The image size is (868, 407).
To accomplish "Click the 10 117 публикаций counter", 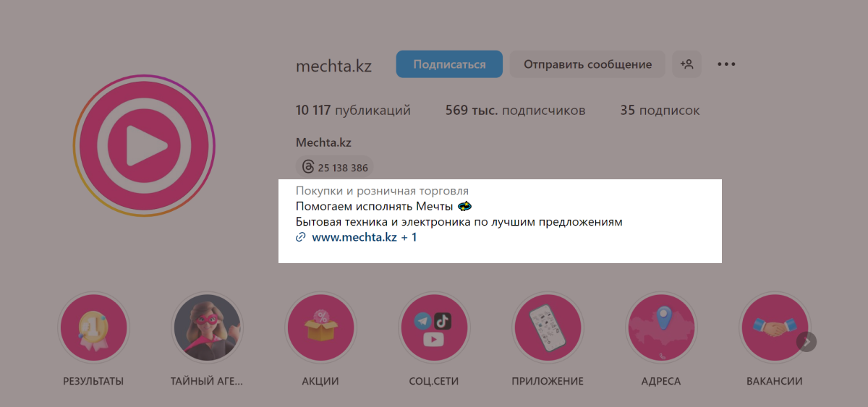I will 353,111.
